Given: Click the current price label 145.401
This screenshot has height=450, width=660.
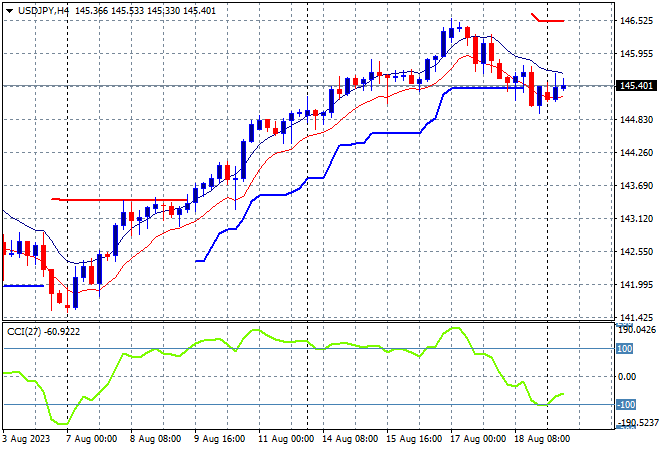Looking at the screenshot, I should [x=636, y=86].
